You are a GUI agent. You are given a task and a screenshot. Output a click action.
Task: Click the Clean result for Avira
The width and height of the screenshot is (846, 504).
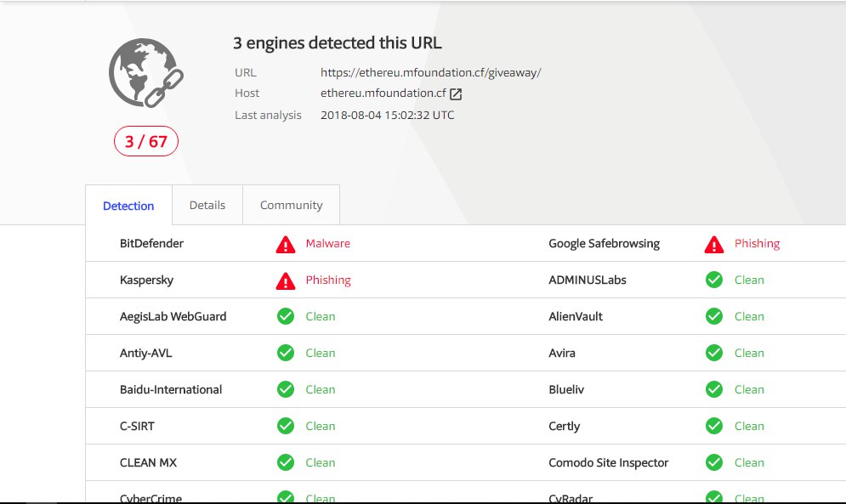(749, 353)
